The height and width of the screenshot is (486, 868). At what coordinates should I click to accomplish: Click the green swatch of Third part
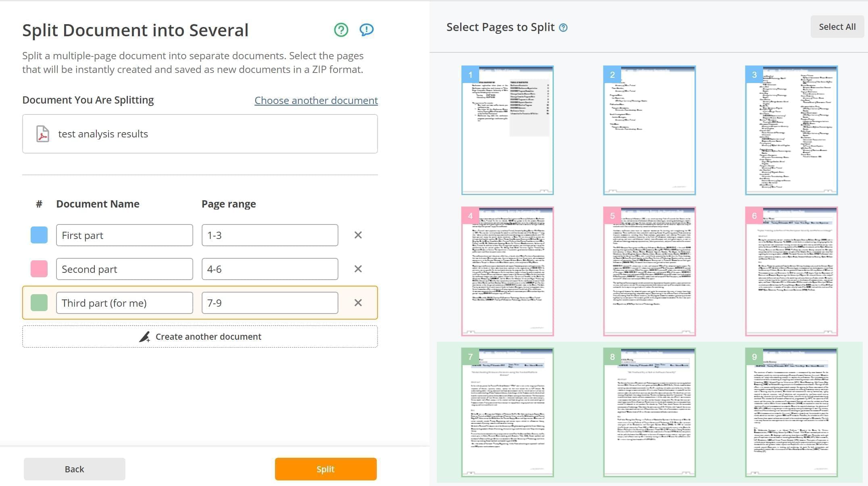39,303
